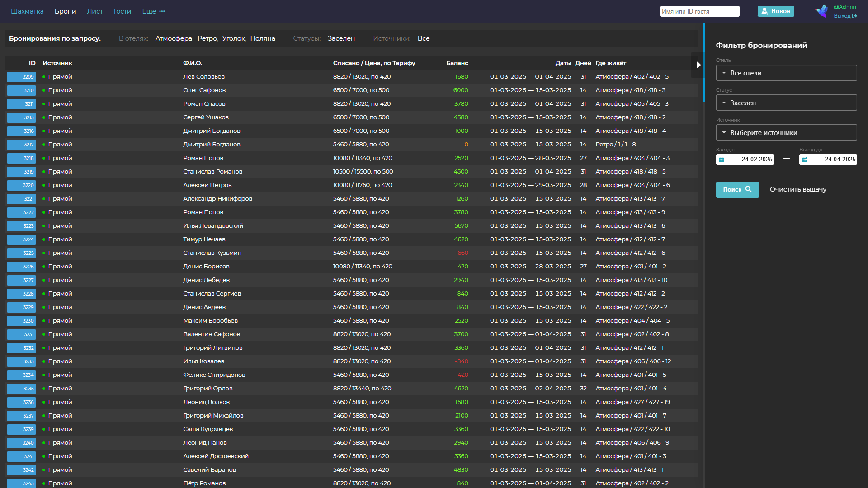
Task: Click guest name Тимур Нечаев
Action: tap(204, 239)
